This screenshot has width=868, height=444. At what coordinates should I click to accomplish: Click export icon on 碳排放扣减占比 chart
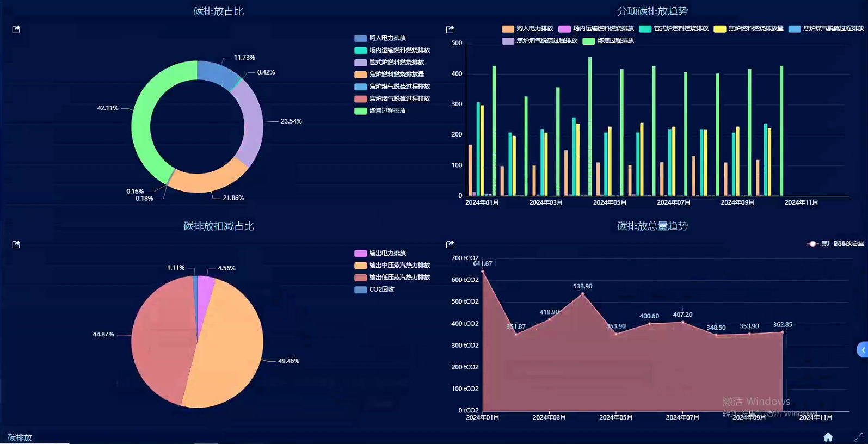(16, 244)
